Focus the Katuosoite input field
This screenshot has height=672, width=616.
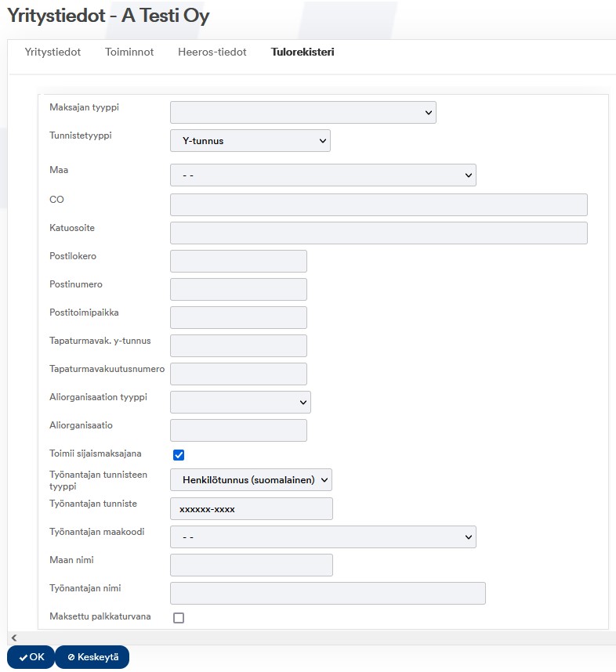pos(379,233)
